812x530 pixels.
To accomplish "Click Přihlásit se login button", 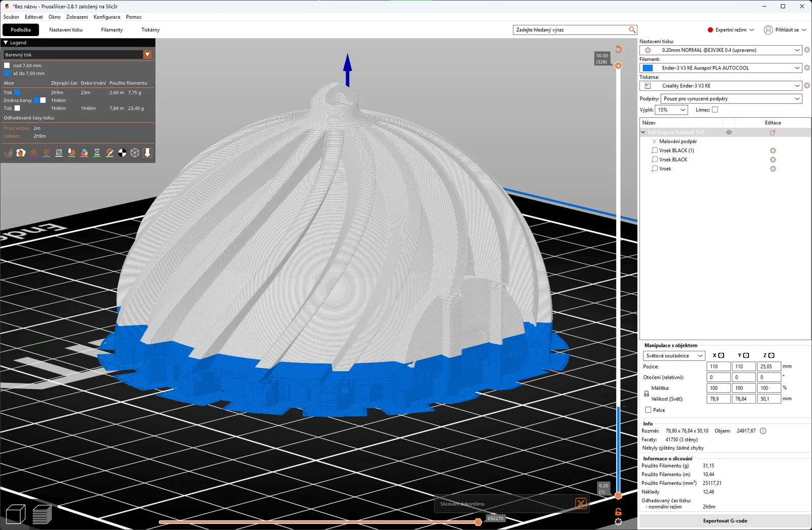I will tap(785, 30).
